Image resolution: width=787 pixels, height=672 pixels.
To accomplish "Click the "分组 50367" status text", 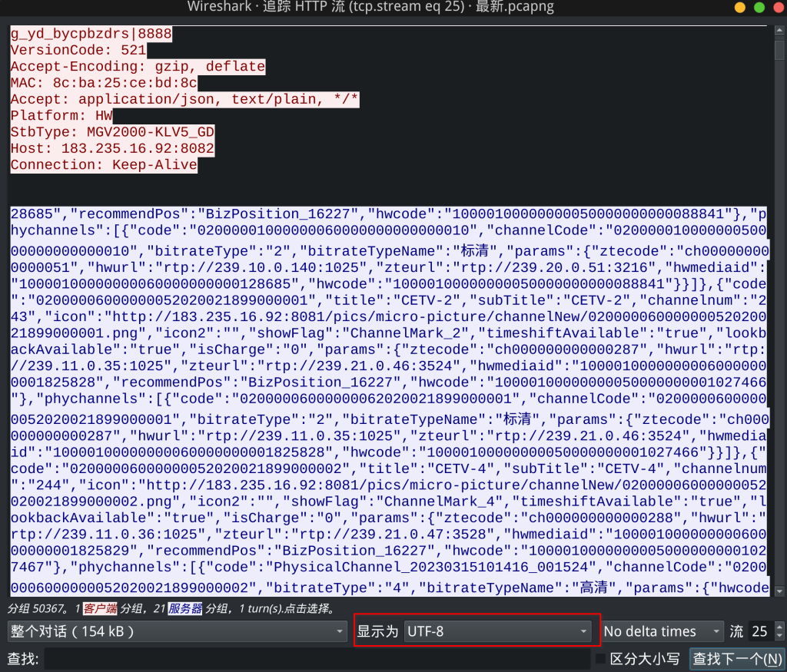I will point(35,609).
